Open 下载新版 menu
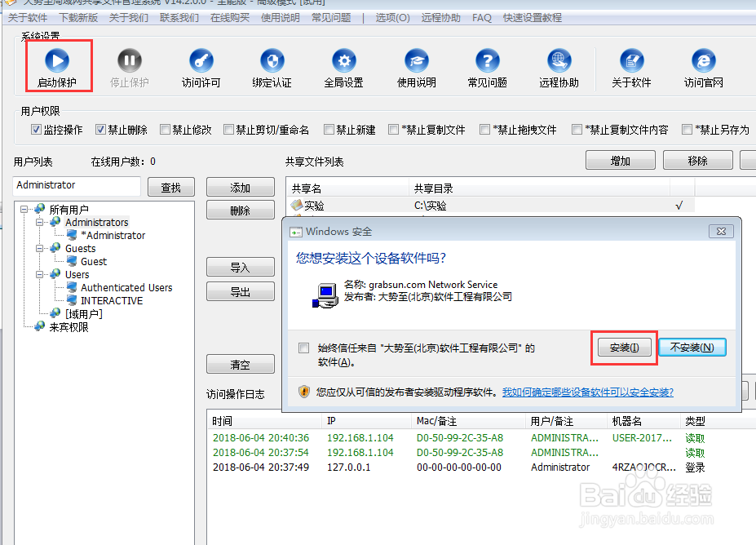756x545 pixels. [78, 18]
